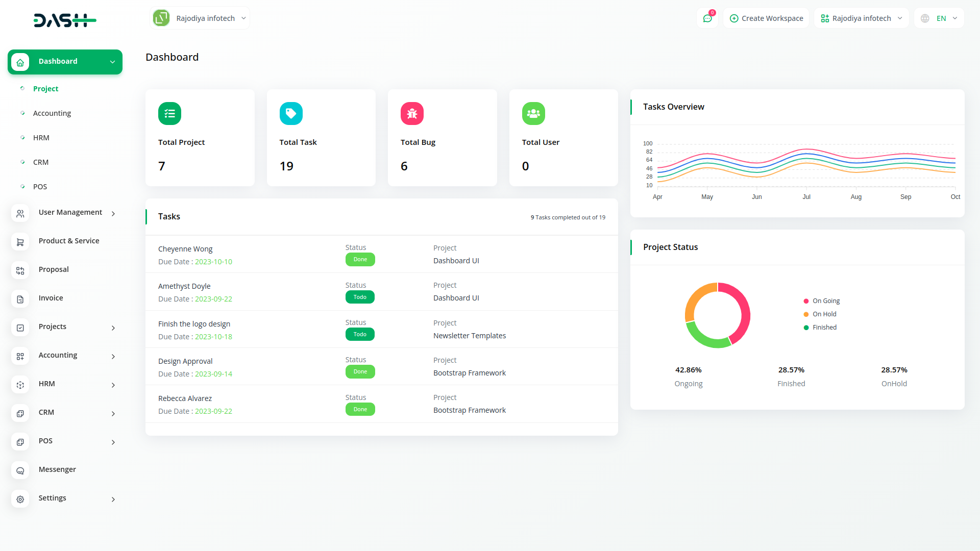Viewport: 980px width, 551px height.
Task: Select Project from the Dashboard menu
Action: (46, 88)
